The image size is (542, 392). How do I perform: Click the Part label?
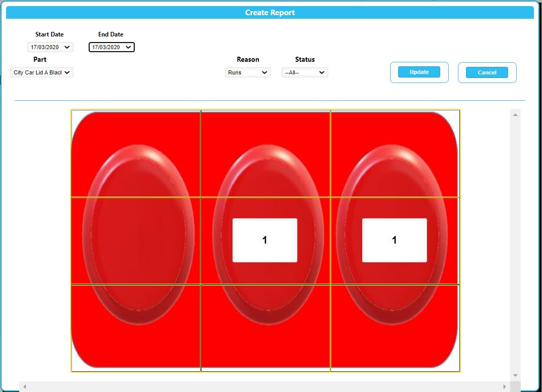(x=40, y=59)
